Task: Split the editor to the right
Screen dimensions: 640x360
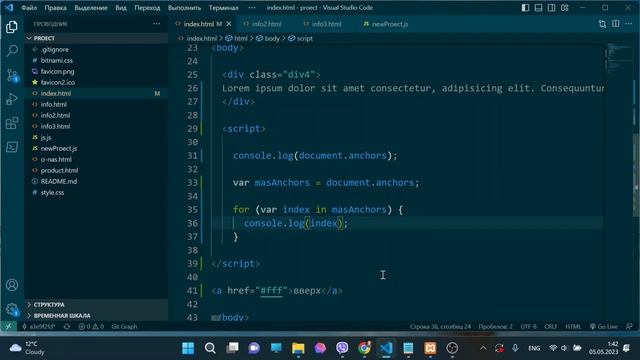Action: click(x=616, y=24)
